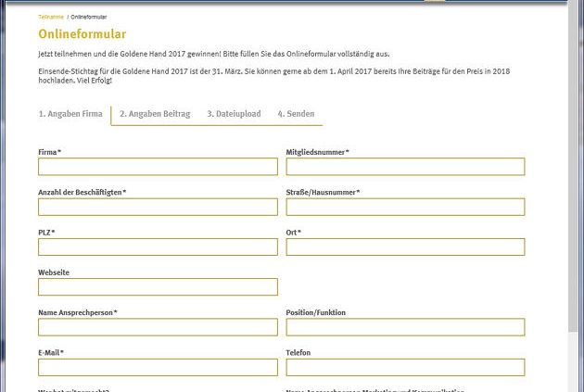The width and height of the screenshot is (584, 392).
Task: Click the Onlineformular breadcrumb entry
Action: pyautogui.click(x=88, y=18)
